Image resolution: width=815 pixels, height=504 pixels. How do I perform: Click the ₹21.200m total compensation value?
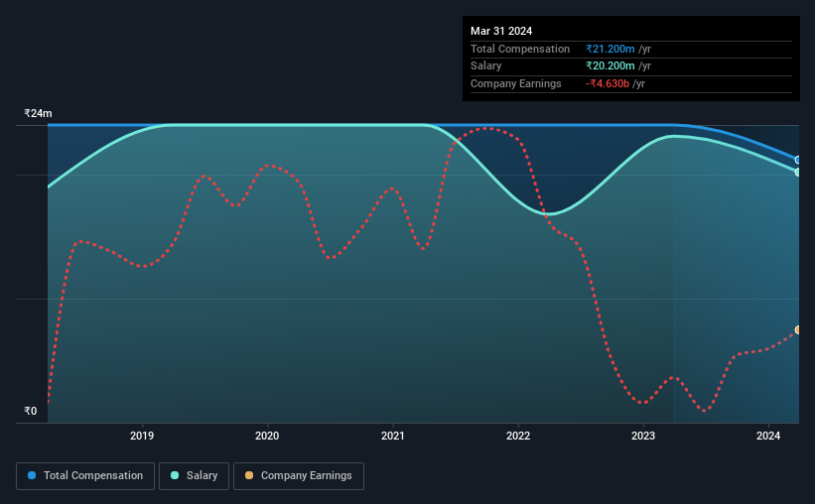pyautogui.click(x=611, y=49)
